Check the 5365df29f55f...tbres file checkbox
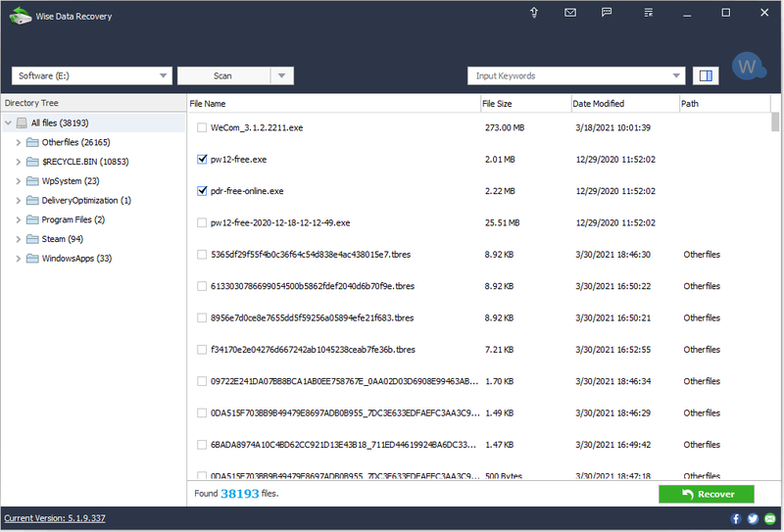 click(202, 255)
